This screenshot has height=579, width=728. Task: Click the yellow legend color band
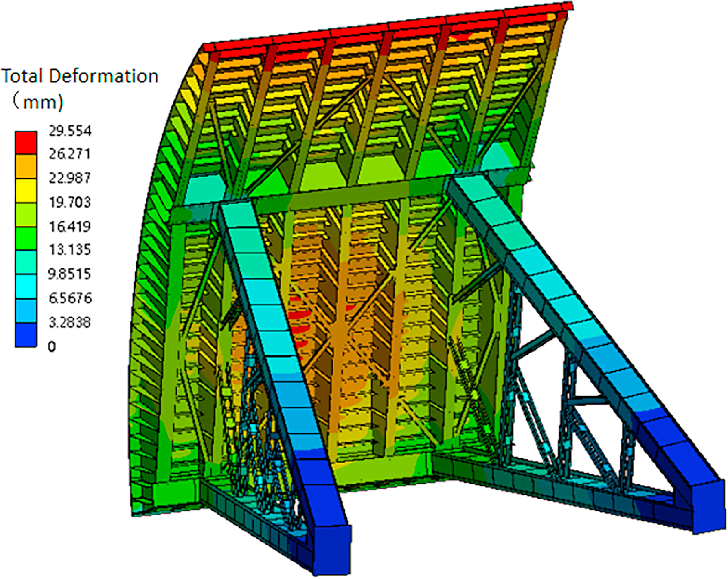click(x=26, y=190)
